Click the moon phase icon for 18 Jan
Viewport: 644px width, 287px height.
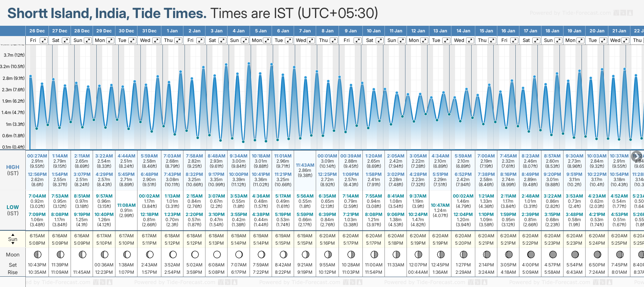[552, 254]
